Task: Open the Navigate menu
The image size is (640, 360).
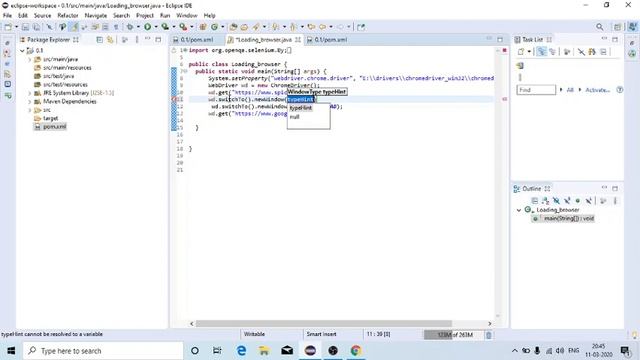Action: point(96,16)
